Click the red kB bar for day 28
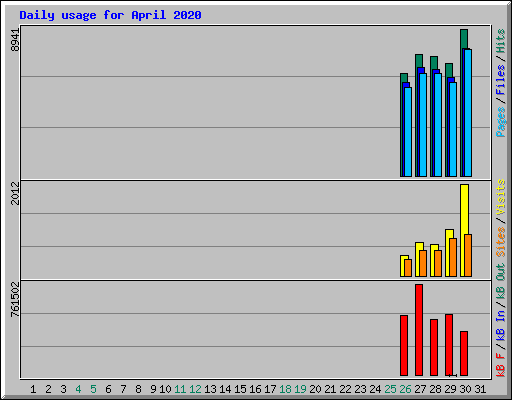This screenshot has height=400, width=512. pyautogui.click(x=434, y=347)
